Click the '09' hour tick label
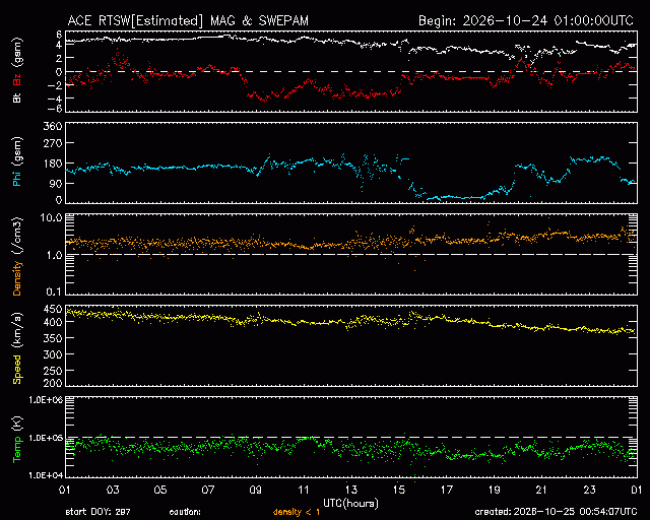Screen dimensions: 650x520 coord(256,490)
